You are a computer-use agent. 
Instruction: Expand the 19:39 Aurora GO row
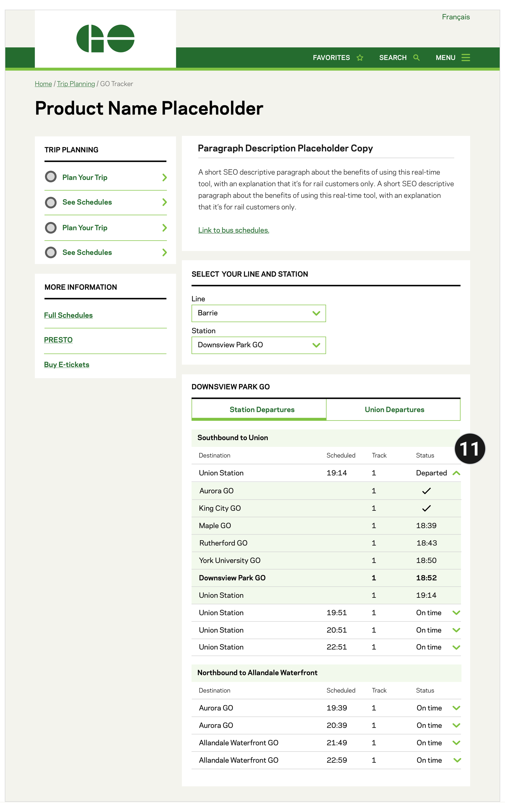point(456,708)
